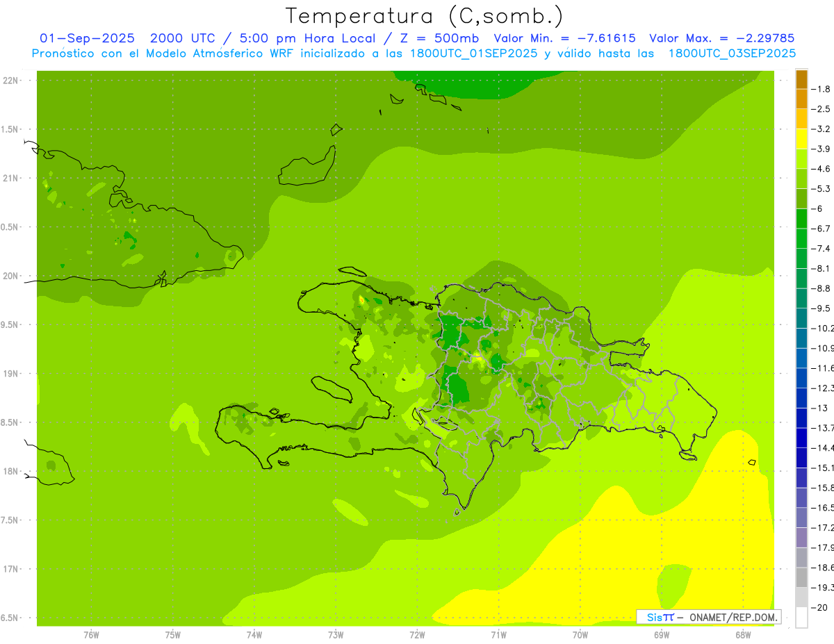
Task: Click the legend value '-8.1'
Action: 820,268
